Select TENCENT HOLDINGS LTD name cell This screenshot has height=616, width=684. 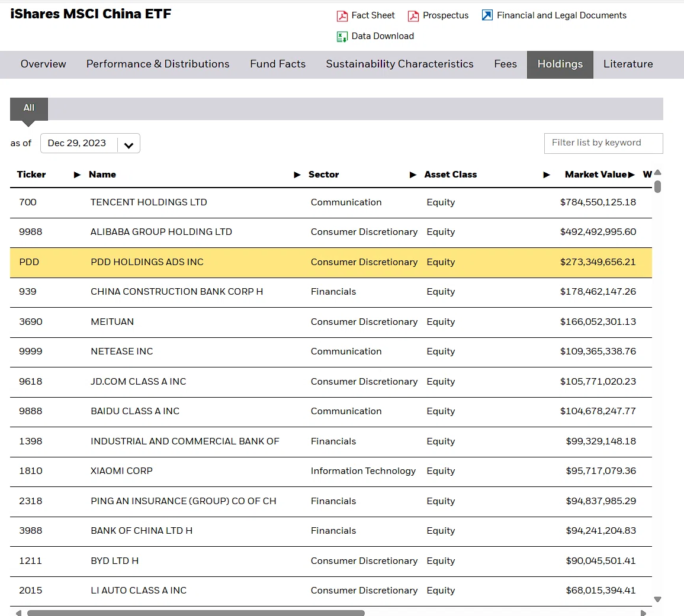pos(149,202)
